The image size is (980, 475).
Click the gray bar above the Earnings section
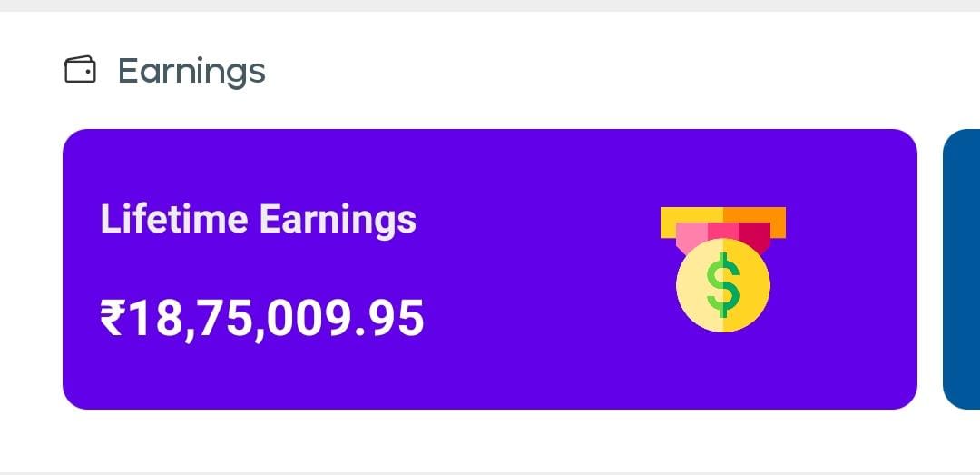(490, 5)
